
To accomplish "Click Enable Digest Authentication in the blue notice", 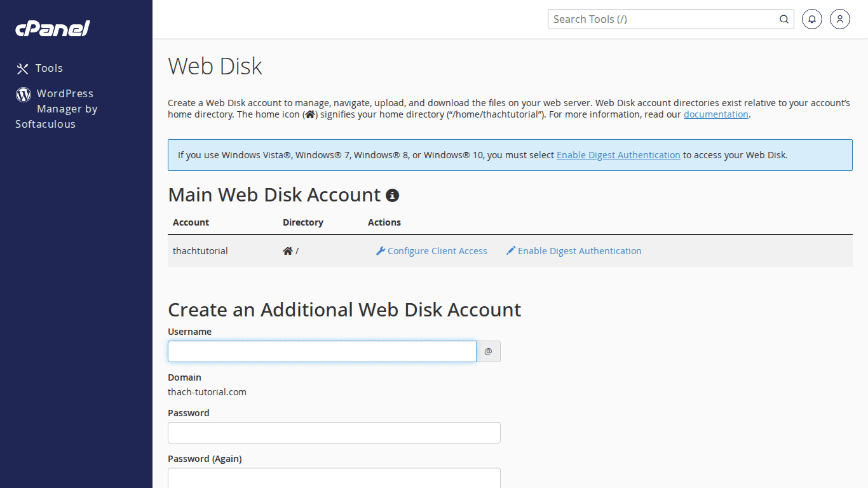I will pos(618,154).
